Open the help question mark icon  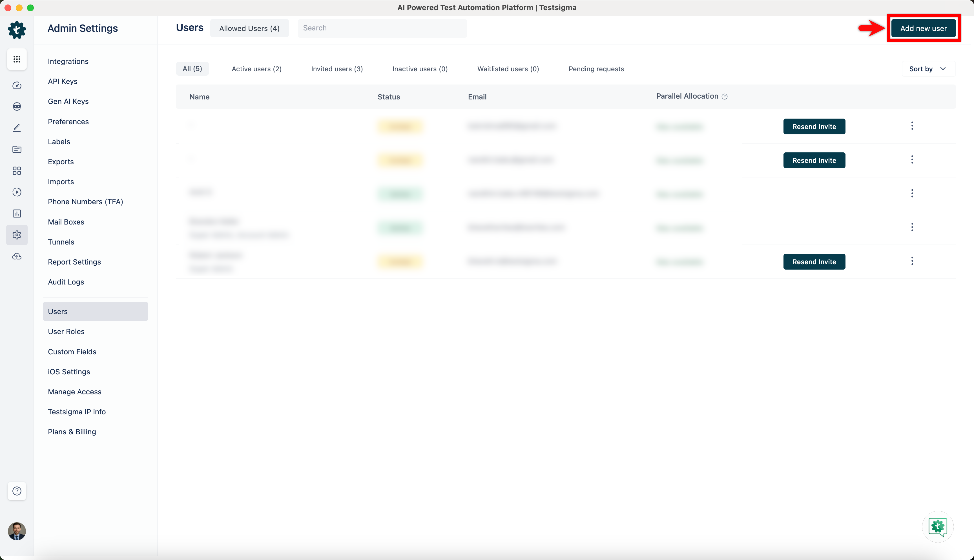click(17, 491)
